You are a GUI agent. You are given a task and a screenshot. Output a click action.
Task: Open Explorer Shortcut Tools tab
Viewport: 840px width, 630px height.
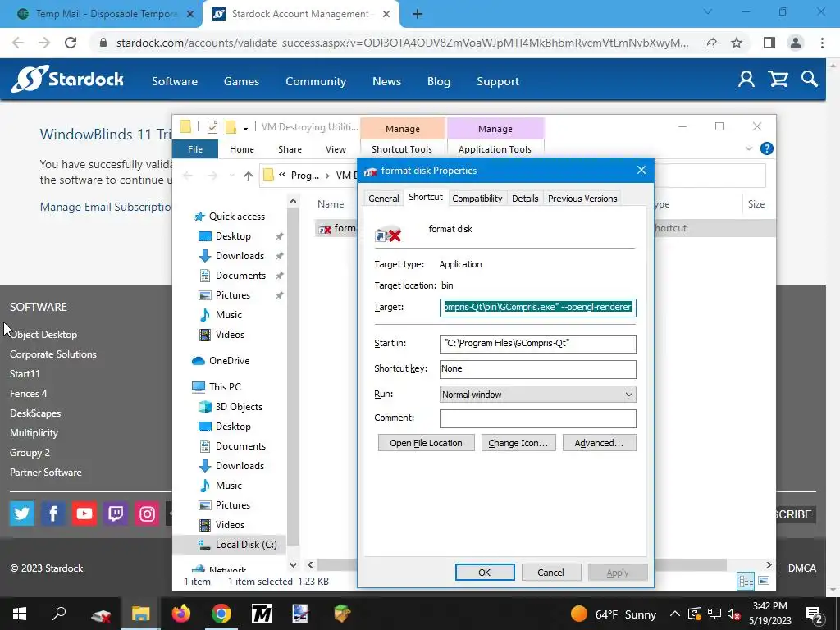point(402,149)
